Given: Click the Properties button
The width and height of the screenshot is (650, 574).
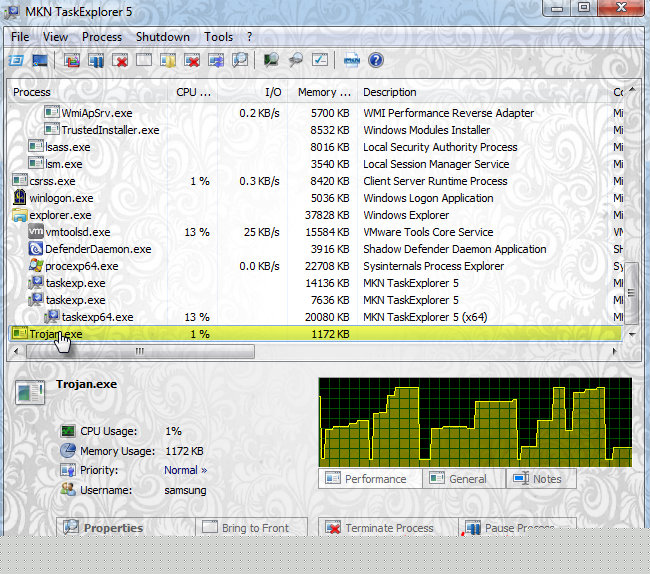Looking at the screenshot, I should [104, 528].
